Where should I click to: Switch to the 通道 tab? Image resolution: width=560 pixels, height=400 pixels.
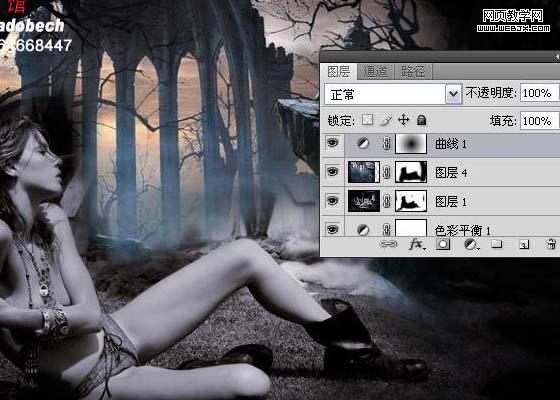click(x=375, y=72)
